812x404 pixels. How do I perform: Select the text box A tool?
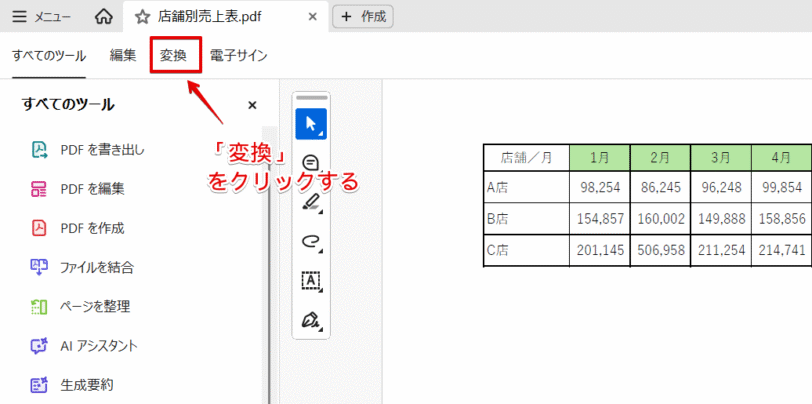(311, 281)
